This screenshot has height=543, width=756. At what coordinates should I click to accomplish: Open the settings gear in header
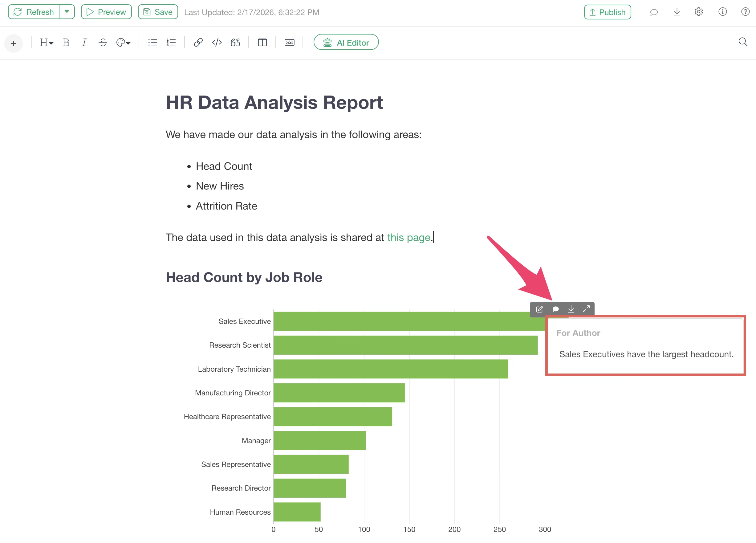click(x=699, y=12)
